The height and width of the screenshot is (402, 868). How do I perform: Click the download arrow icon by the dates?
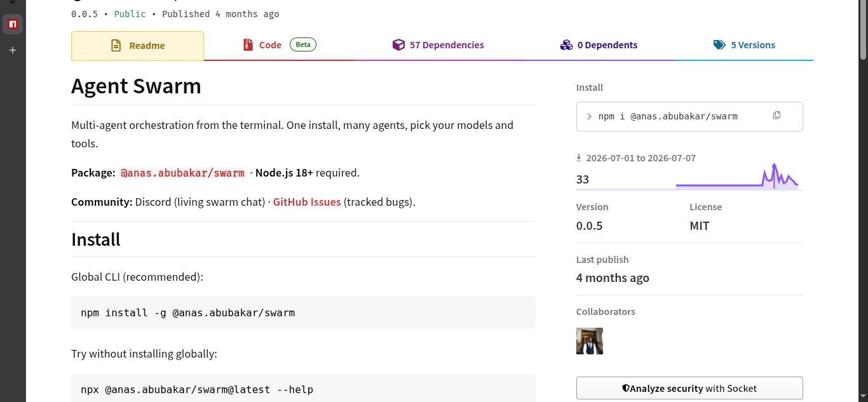click(x=579, y=157)
